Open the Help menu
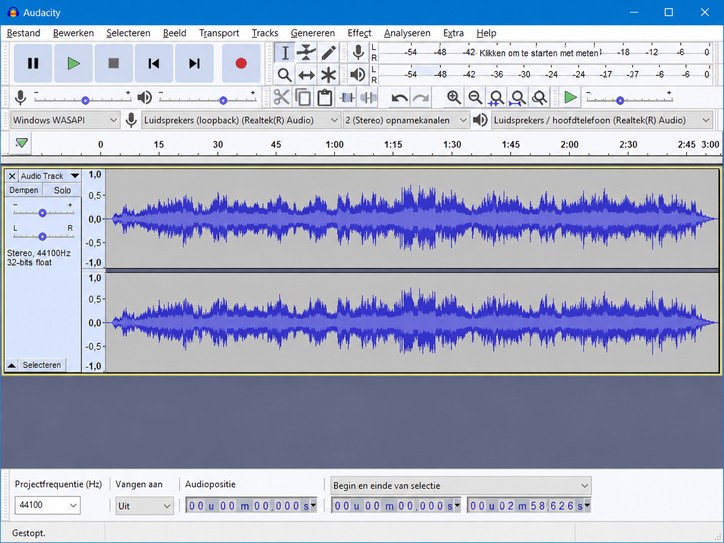724x543 pixels. coord(486,33)
